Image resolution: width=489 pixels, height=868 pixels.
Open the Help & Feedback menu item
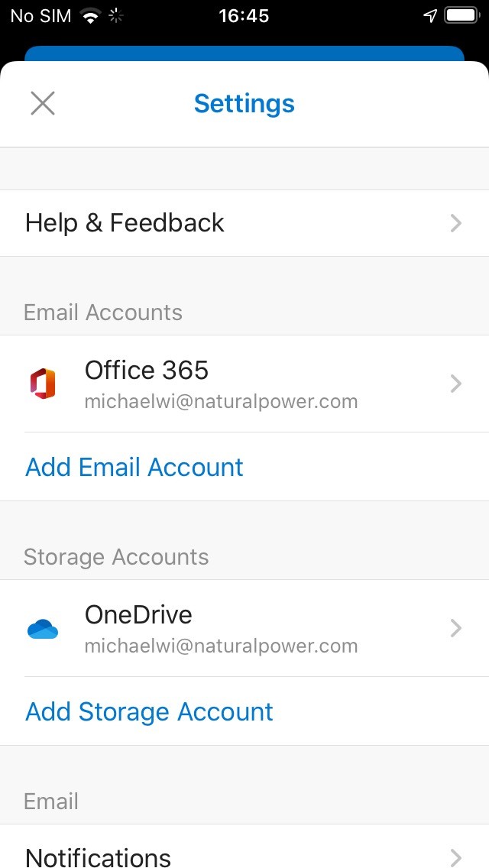pyautogui.click(x=125, y=223)
